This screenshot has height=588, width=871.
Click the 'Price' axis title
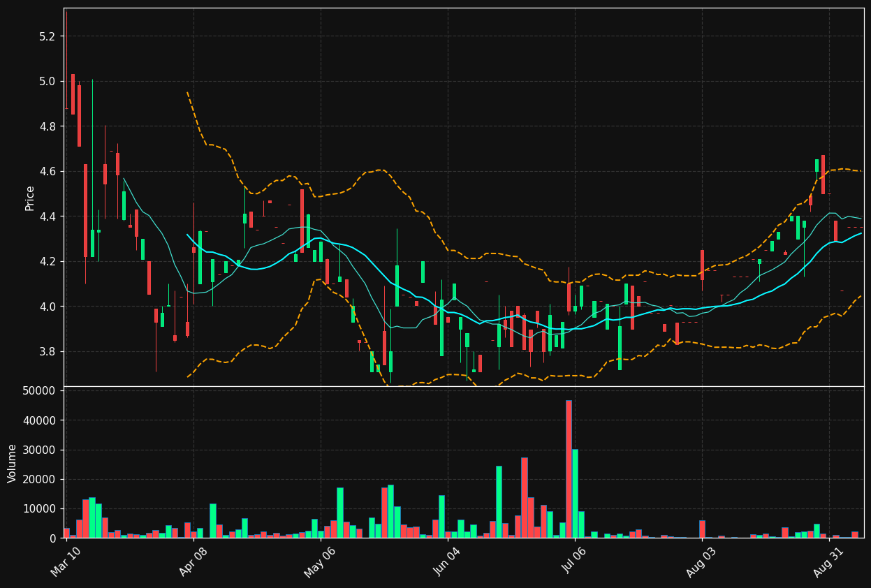(x=30, y=198)
